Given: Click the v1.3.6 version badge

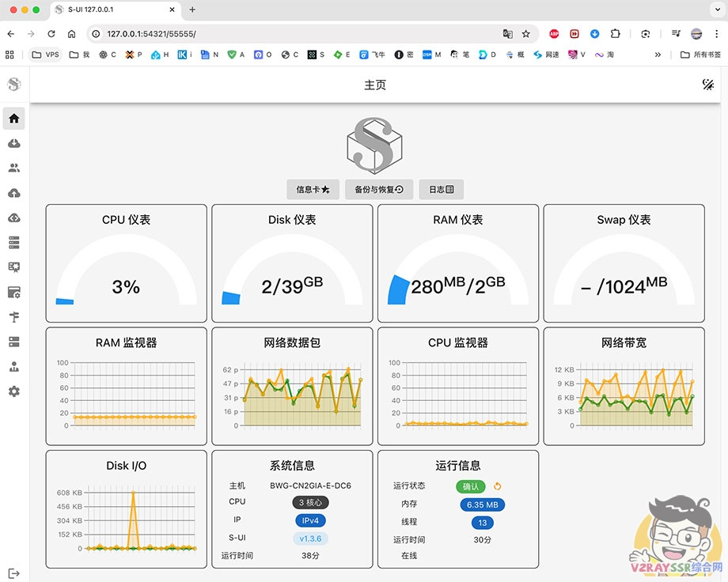Looking at the screenshot, I should coord(310,539).
